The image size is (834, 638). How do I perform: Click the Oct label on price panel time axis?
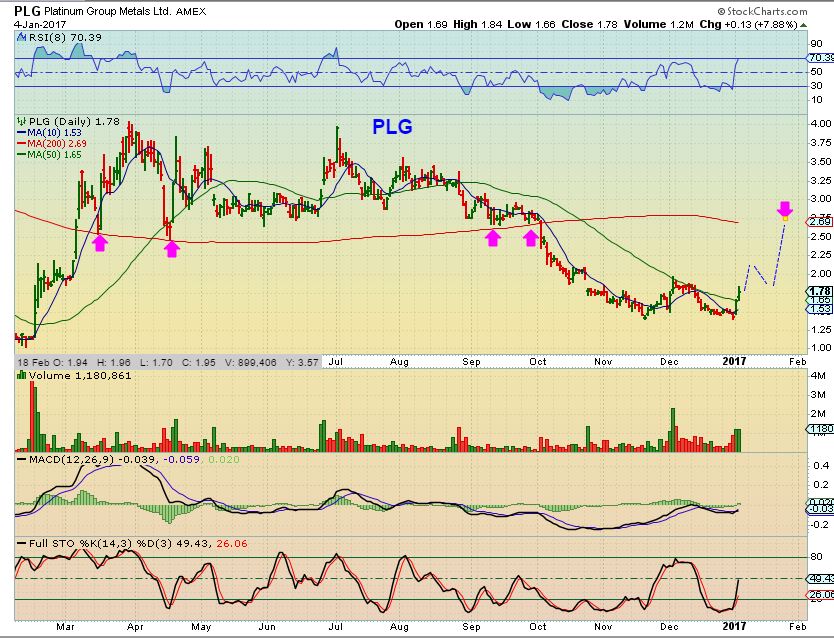(538, 362)
